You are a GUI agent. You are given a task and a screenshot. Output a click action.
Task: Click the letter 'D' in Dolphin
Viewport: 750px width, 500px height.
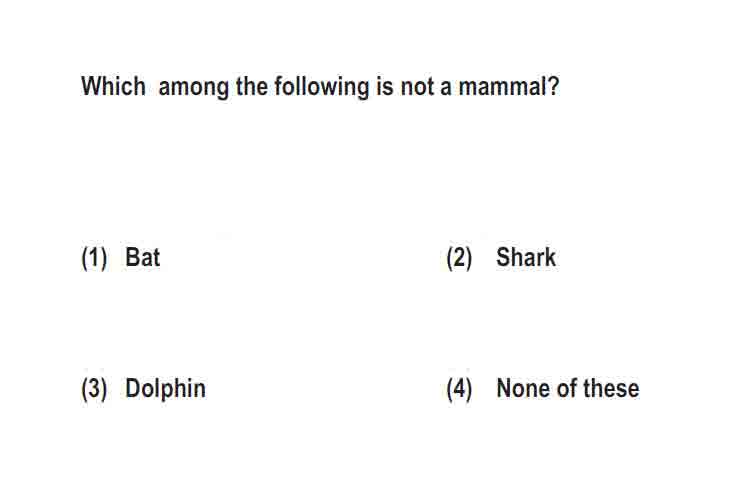click(x=132, y=389)
